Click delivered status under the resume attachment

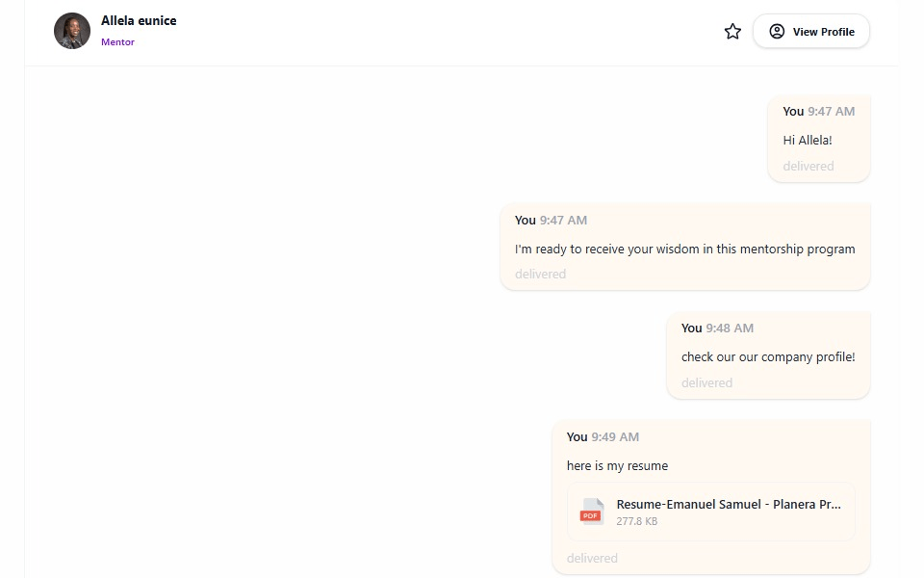[x=592, y=559]
